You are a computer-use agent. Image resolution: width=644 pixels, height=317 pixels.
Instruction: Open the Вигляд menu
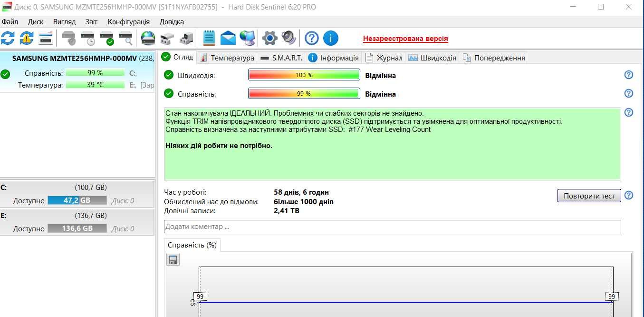click(65, 22)
